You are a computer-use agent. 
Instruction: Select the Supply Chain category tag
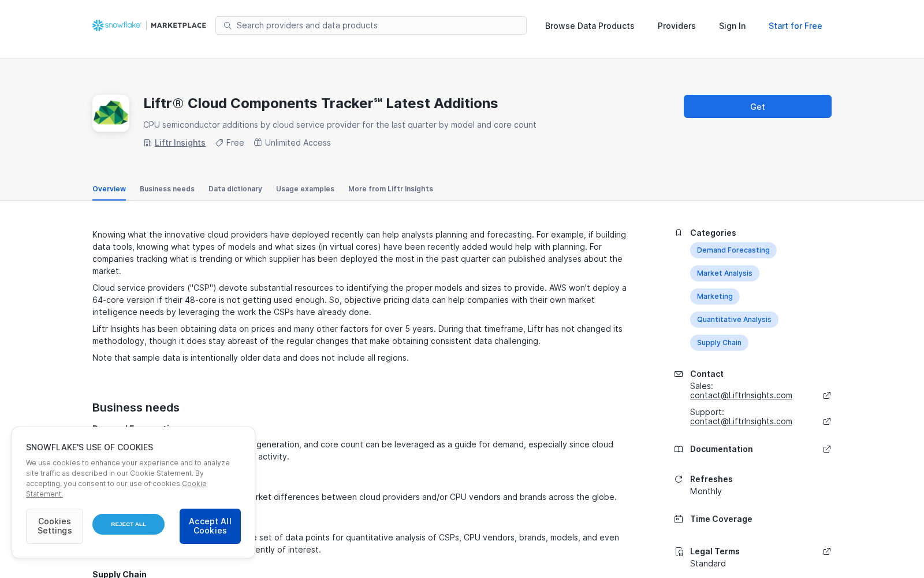(x=719, y=343)
